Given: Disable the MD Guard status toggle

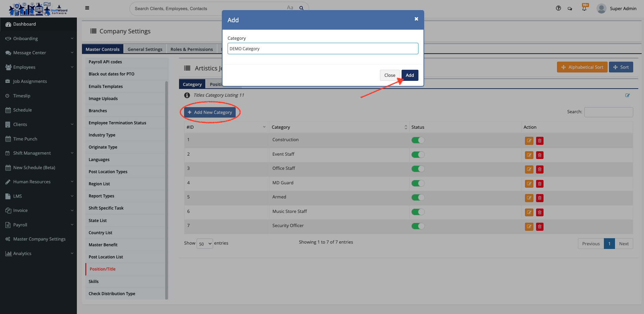Looking at the screenshot, I should point(418,183).
